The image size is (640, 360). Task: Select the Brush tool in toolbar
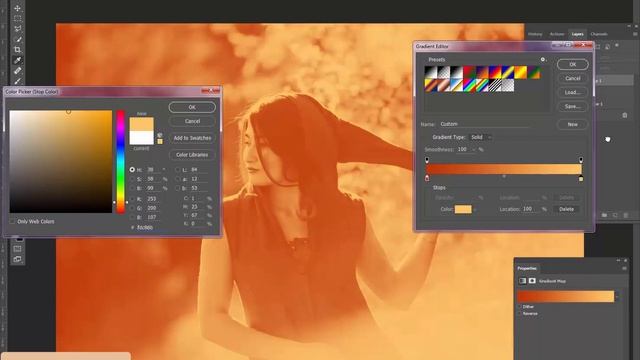pos(17,81)
